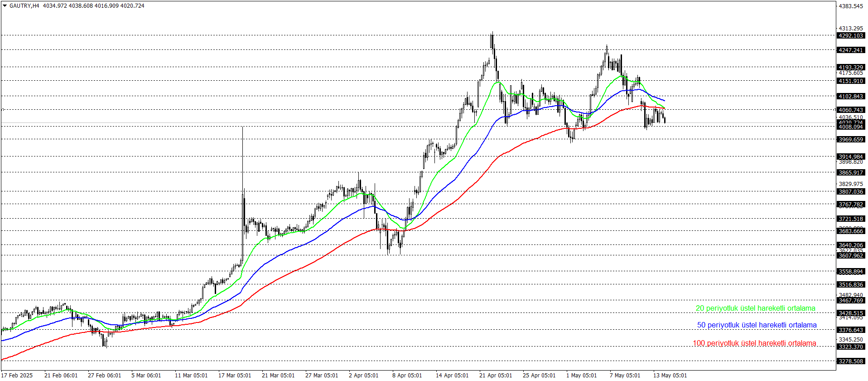
Task: Click the 4313.295 price scale value
Action: [851, 29]
